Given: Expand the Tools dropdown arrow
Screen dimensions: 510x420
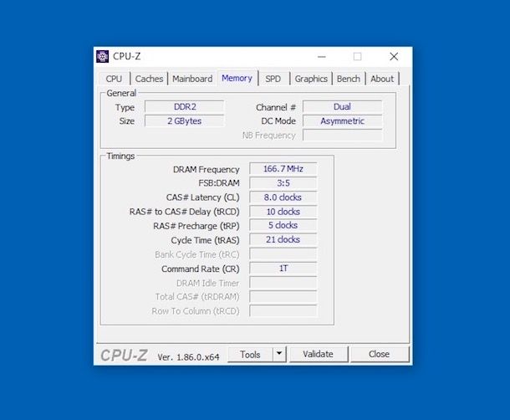Looking at the screenshot, I should pyautogui.click(x=279, y=354).
